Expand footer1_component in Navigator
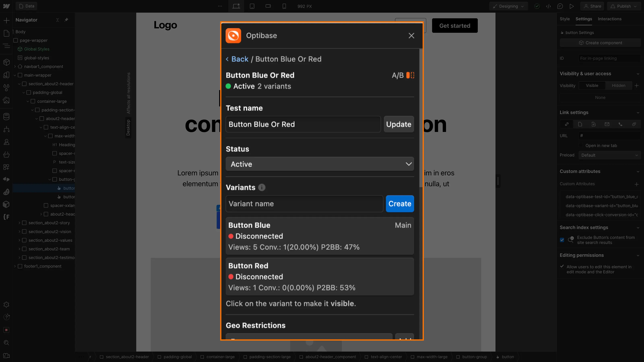This screenshot has height=362, width=644. pos(15,266)
